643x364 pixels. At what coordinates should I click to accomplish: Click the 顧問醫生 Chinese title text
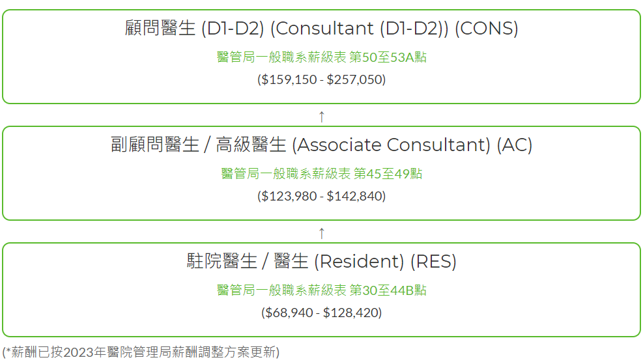pyautogui.click(x=160, y=28)
